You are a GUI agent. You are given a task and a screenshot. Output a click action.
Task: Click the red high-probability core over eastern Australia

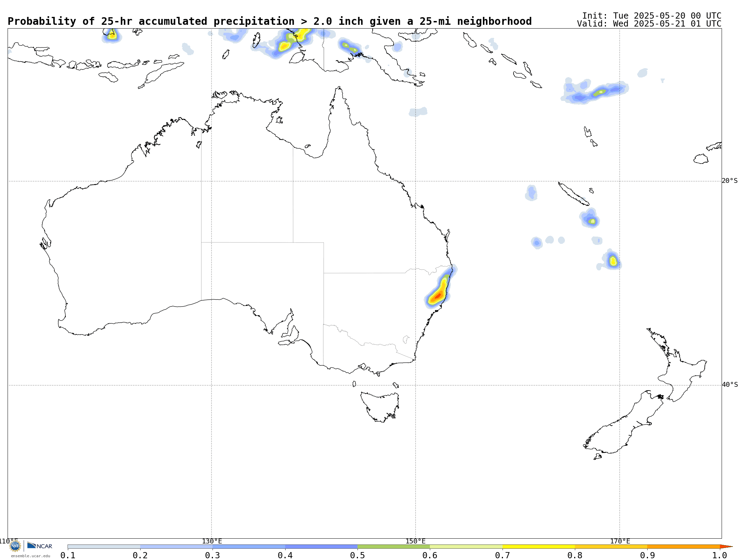point(438,295)
